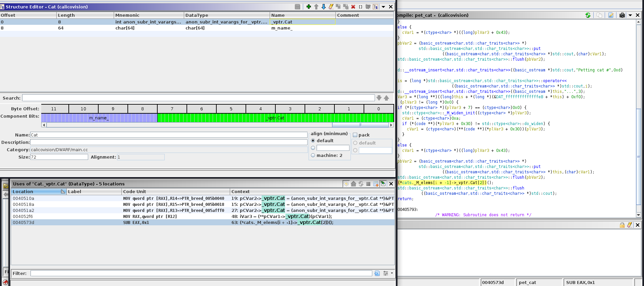Click the bit view horizontal scrollbar thumb

coord(360,125)
